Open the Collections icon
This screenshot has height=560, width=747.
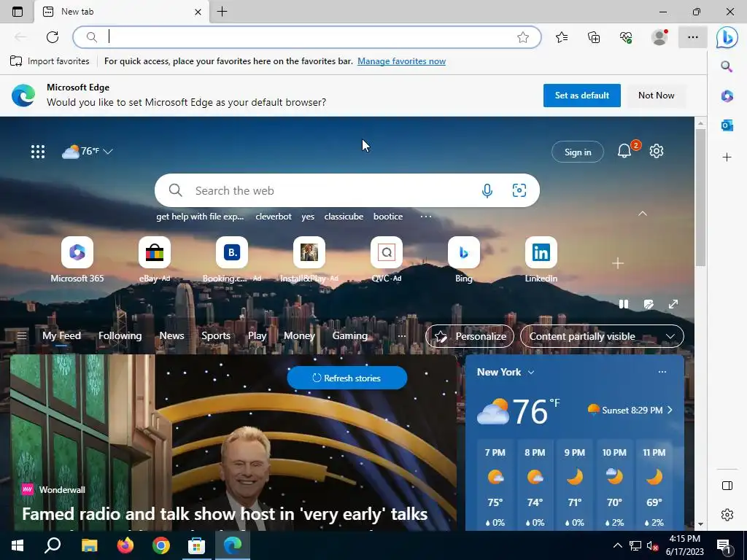[594, 37]
